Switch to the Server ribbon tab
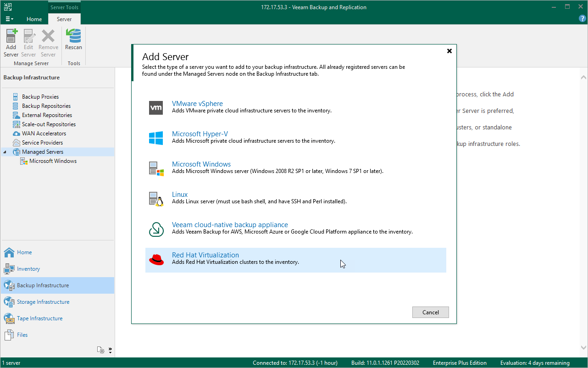Screen dimensions: 588x368 click(x=64, y=19)
